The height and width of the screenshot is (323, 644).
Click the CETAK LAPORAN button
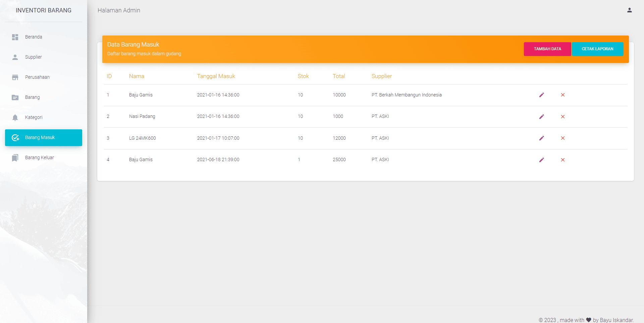pos(597,49)
